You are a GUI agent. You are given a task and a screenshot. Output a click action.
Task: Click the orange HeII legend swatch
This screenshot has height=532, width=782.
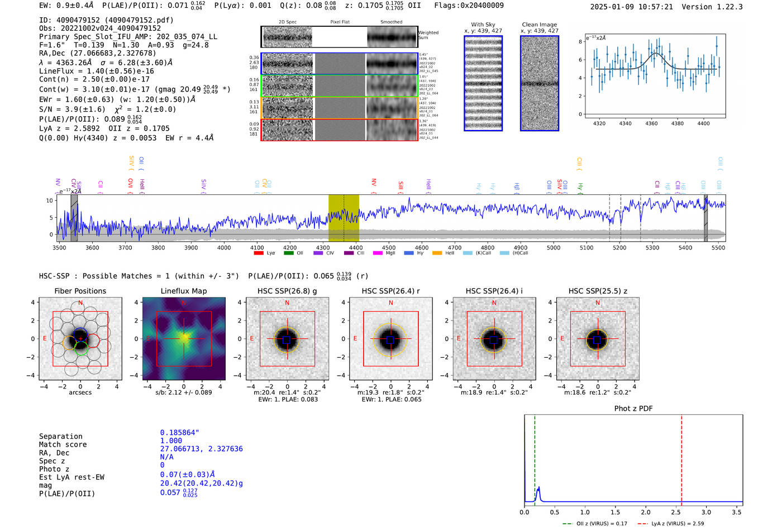tap(437, 253)
